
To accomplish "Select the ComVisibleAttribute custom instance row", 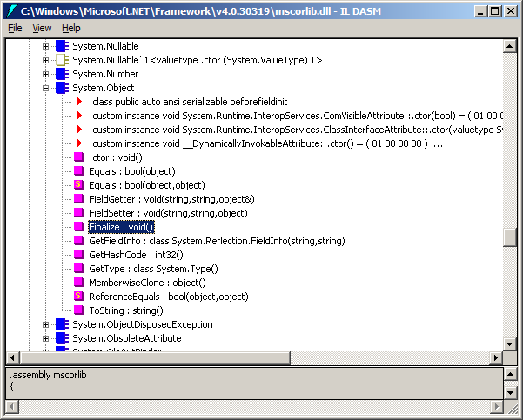I will pos(296,116).
